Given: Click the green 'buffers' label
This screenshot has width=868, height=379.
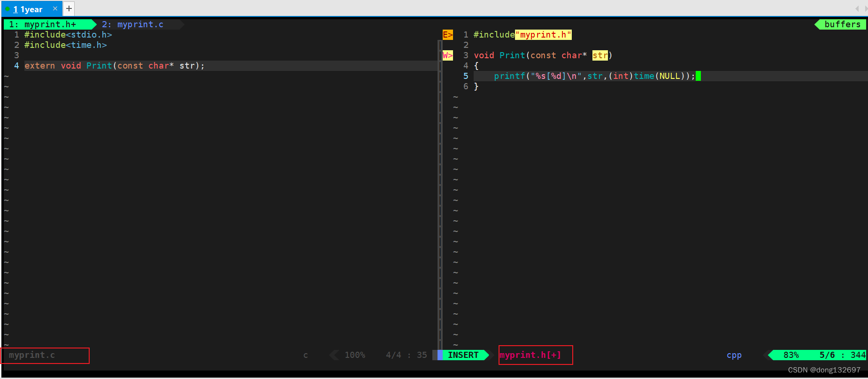Looking at the screenshot, I should (842, 24).
